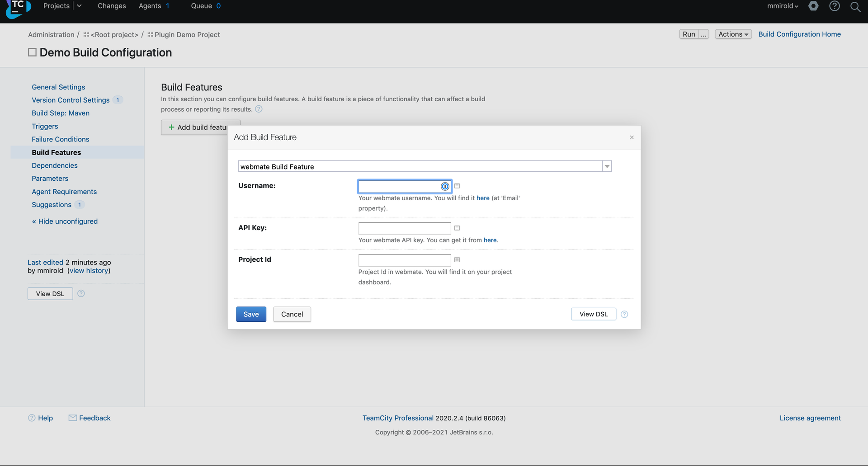Open Failure Conditions settings
The width and height of the screenshot is (868, 466).
point(61,140)
